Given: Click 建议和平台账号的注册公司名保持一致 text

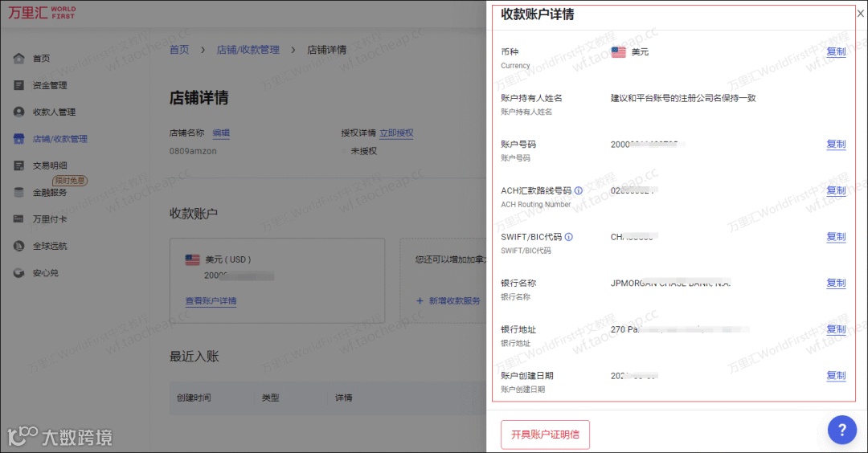Looking at the screenshot, I should tap(683, 98).
